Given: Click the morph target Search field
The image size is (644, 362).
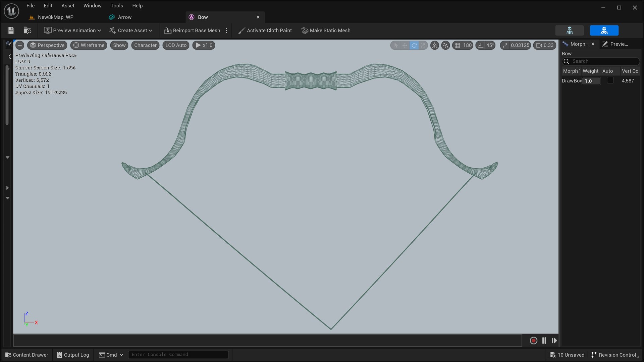Looking at the screenshot, I should click(x=601, y=61).
